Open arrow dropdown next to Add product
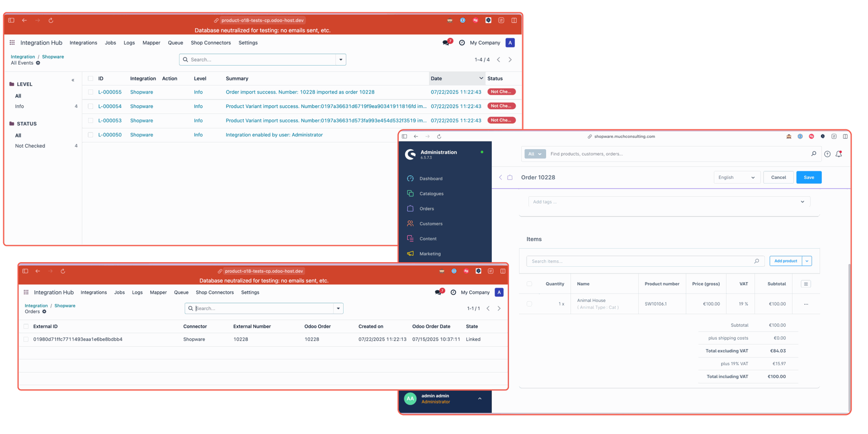This screenshot has width=868, height=434. [807, 261]
